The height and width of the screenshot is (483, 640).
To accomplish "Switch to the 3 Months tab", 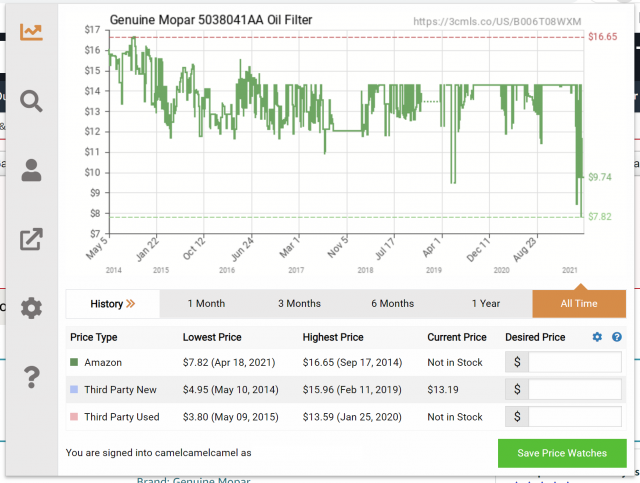I will 299,304.
